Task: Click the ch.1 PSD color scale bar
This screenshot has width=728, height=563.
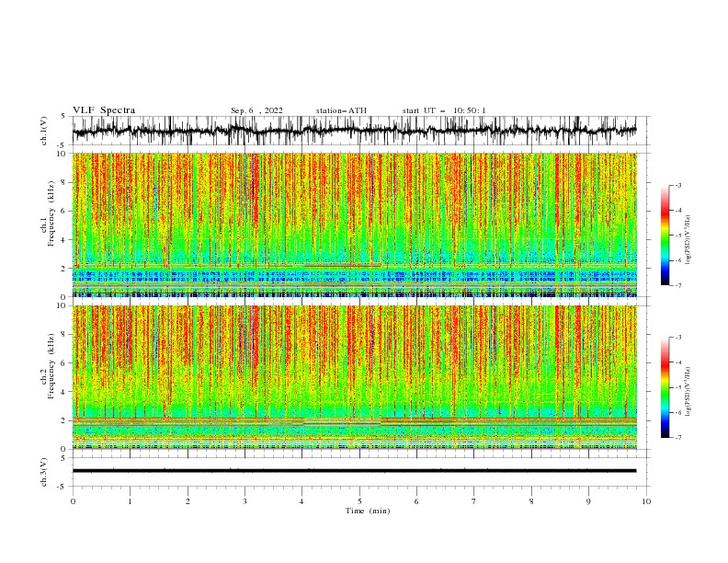Action: tap(665, 236)
